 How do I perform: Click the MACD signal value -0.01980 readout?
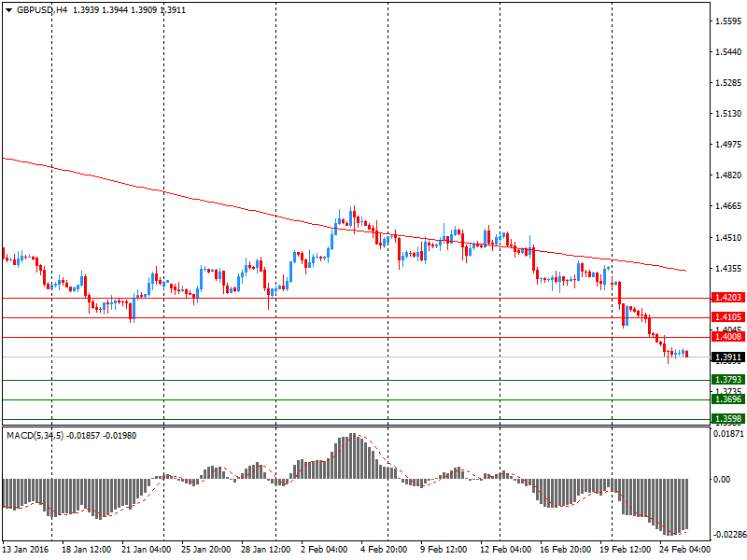[120, 436]
